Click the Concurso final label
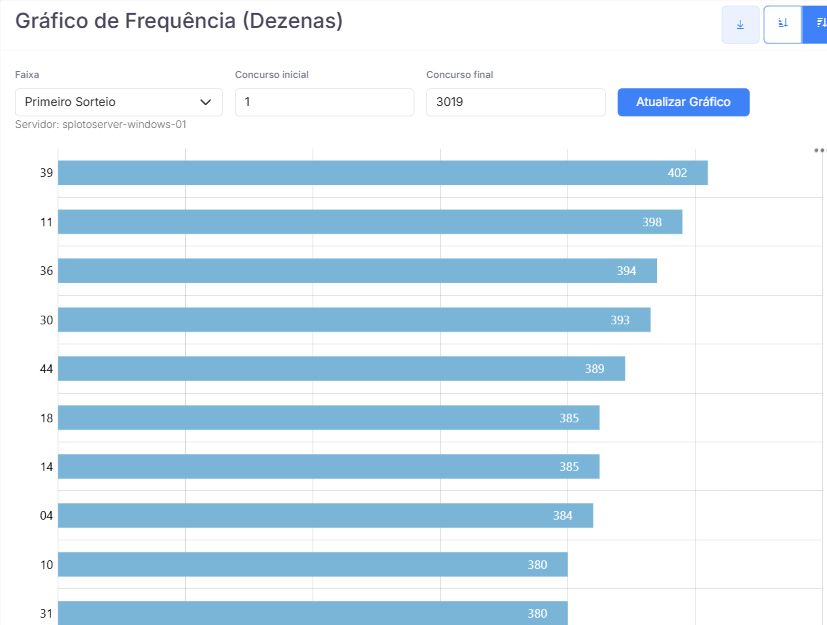 459,74
